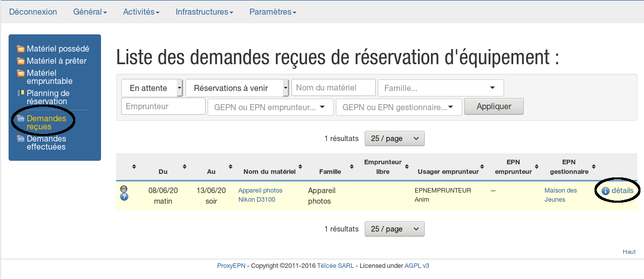Image resolution: width=644 pixels, height=279 pixels.
Task: Open the Infrastructures menu
Action: click(x=204, y=12)
